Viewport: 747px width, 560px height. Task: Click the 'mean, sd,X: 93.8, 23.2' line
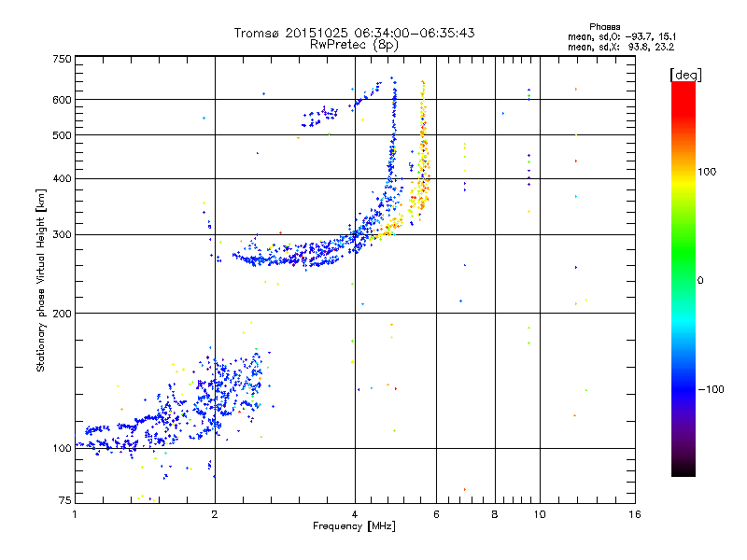coord(621,48)
